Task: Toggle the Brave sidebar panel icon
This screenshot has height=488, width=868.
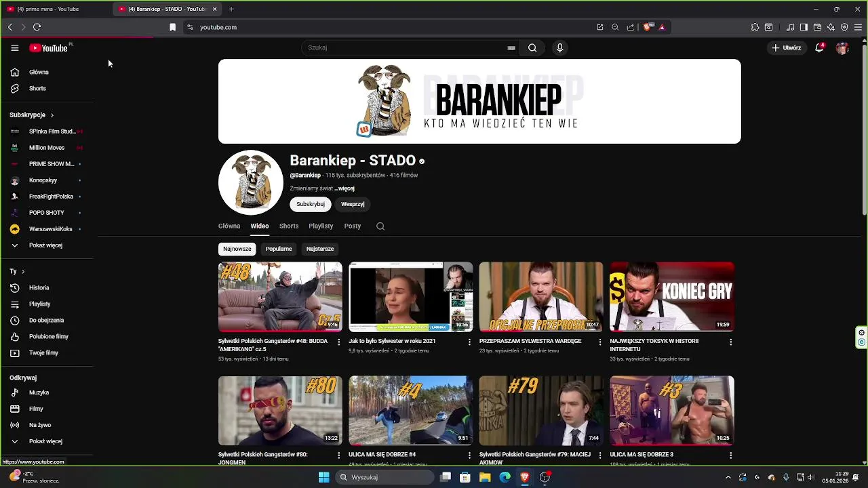Action: (804, 27)
